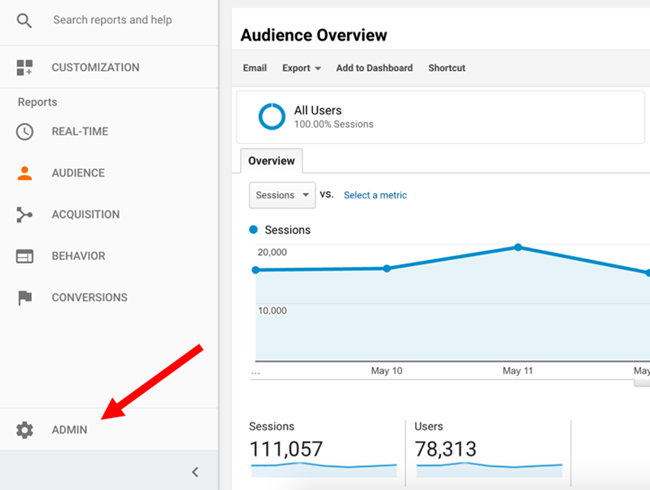This screenshot has width=650, height=490.
Task: Click the Behavior window icon
Action: (x=25, y=256)
